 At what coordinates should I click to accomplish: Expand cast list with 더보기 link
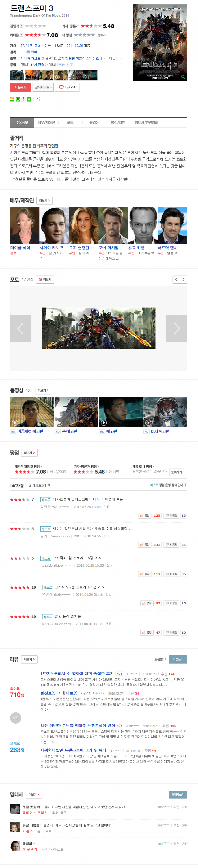click(115, 58)
